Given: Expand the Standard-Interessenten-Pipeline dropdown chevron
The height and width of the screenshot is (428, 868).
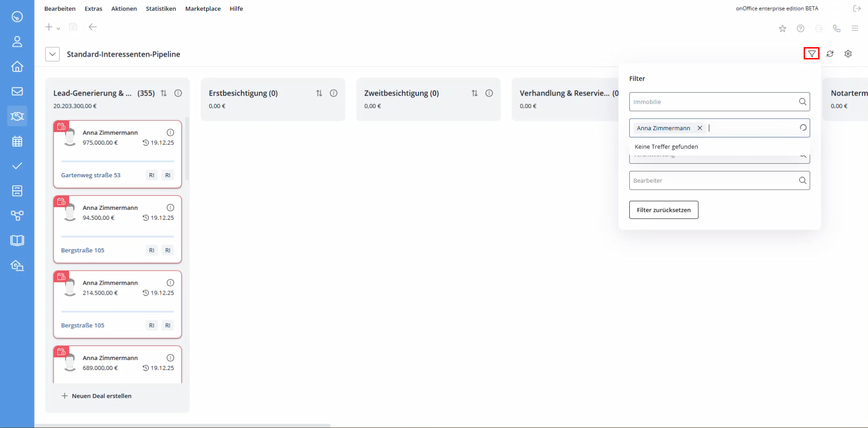Looking at the screenshot, I should point(53,54).
